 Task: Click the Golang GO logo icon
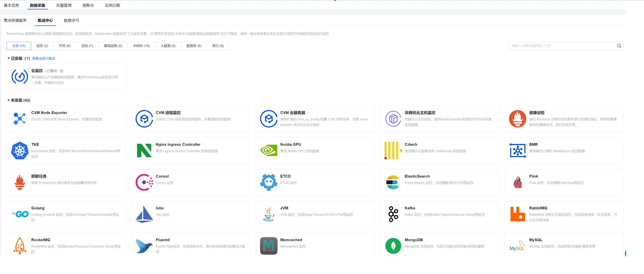[20, 214]
